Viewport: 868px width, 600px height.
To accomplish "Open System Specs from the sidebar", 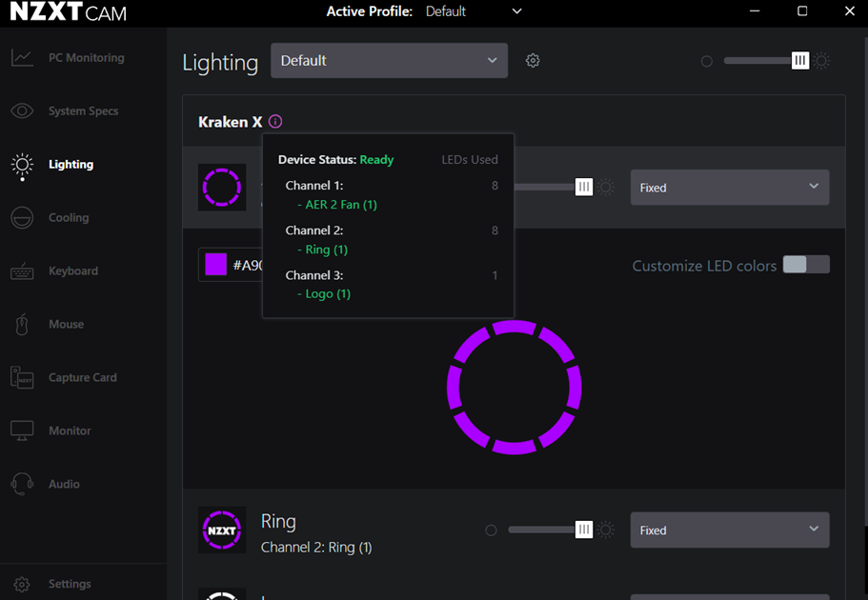I will (83, 110).
